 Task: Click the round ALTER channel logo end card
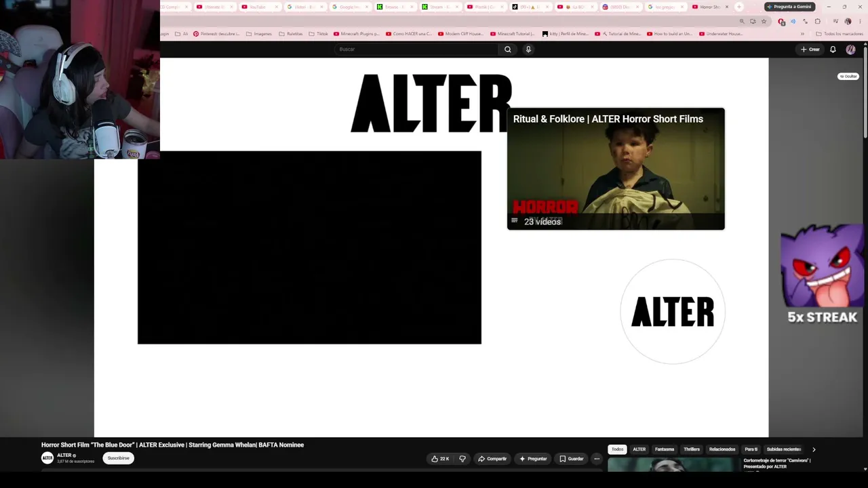tap(673, 312)
